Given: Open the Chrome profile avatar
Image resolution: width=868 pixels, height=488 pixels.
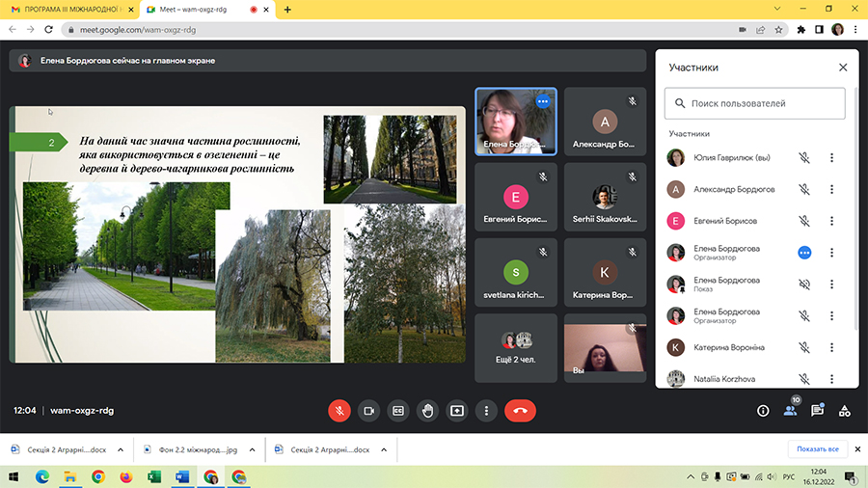Looking at the screenshot, I should point(837,29).
